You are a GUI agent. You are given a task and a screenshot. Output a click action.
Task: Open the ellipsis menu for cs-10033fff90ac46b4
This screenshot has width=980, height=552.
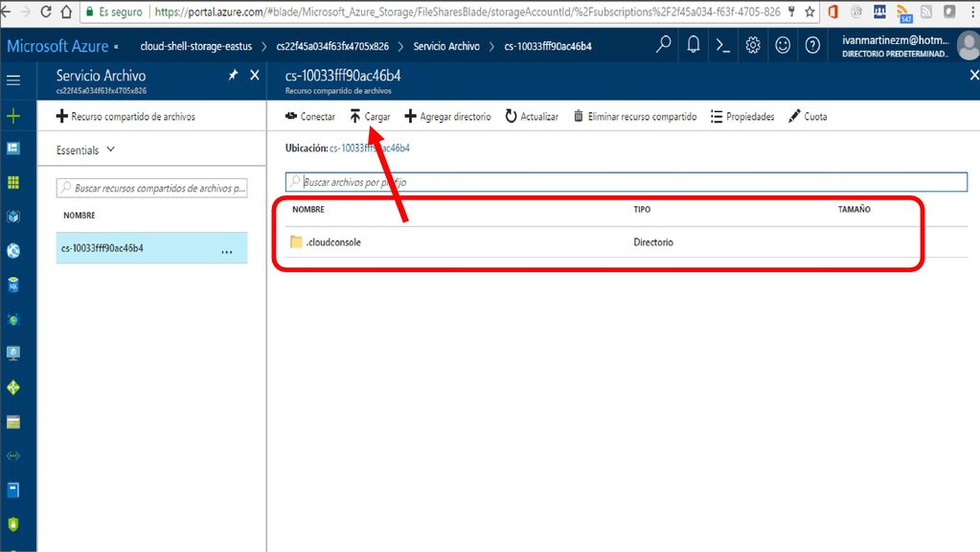[227, 250]
